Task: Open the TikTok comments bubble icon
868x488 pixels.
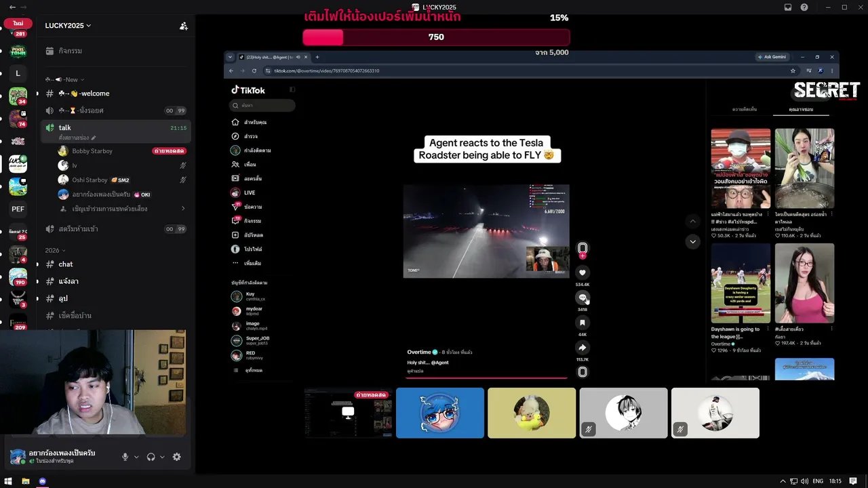Action: pos(582,298)
